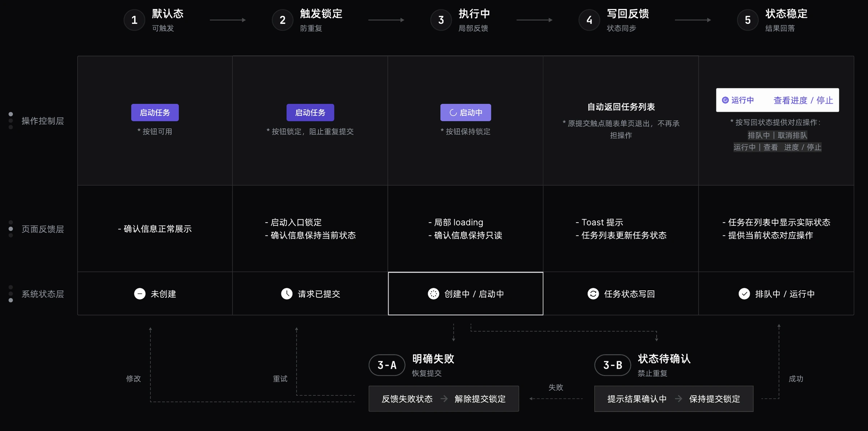Click the checkmark icon beside 排队中 / 运行中

click(x=744, y=294)
